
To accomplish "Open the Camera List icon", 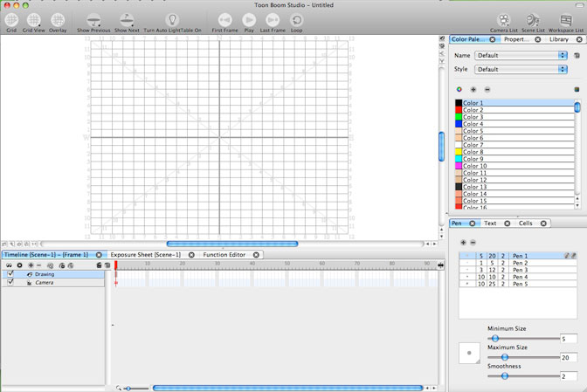I will [x=504, y=19].
